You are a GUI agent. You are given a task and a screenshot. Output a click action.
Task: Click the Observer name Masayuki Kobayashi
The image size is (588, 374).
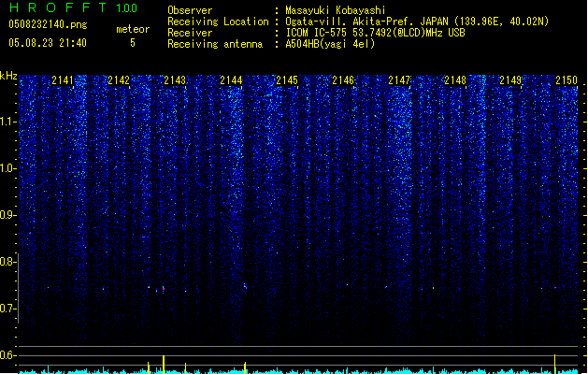pyautogui.click(x=336, y=10)
